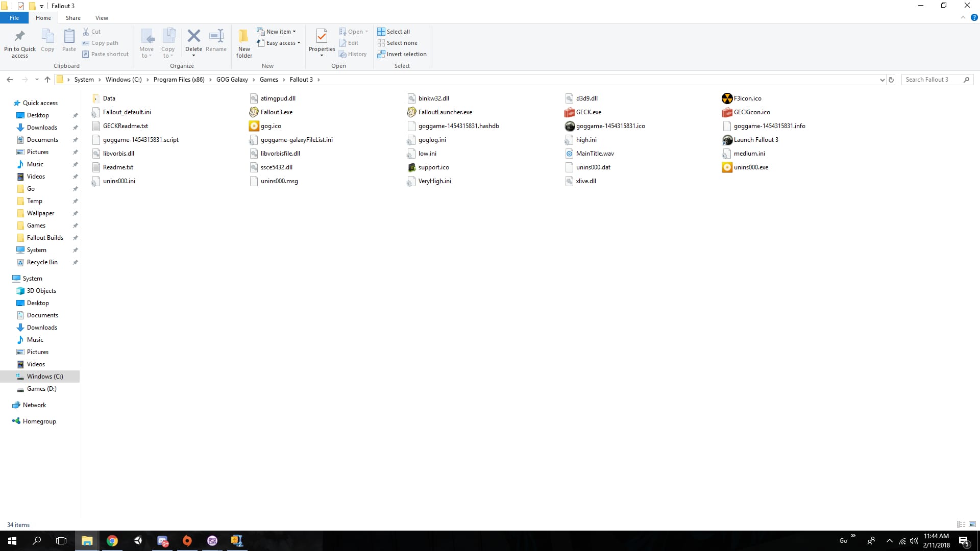This screenshot has width=980, height=551.
Task: Open the File menu tab
Action: pos(14,18)
